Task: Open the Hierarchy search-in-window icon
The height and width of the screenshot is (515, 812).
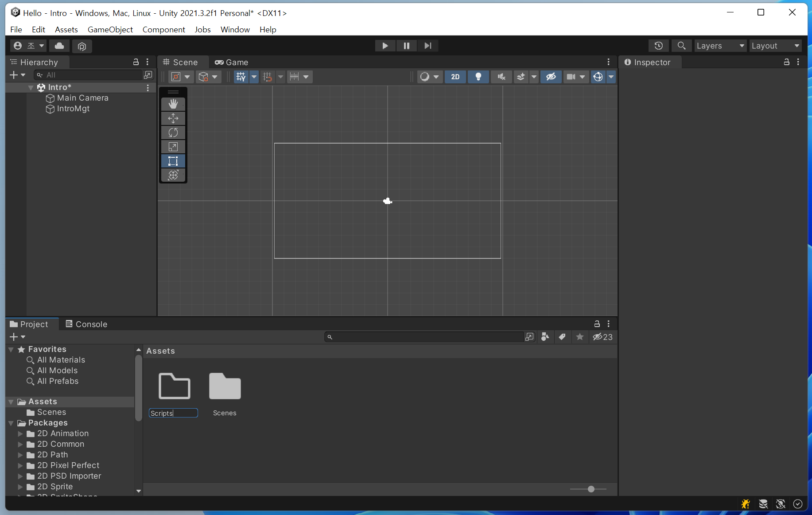Action: [148, 75]
